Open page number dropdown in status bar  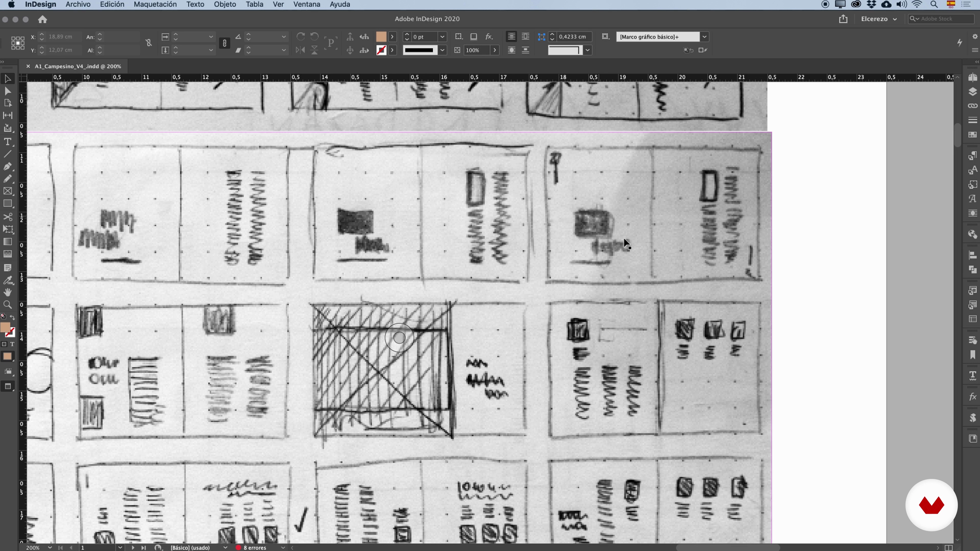(120, 548)
